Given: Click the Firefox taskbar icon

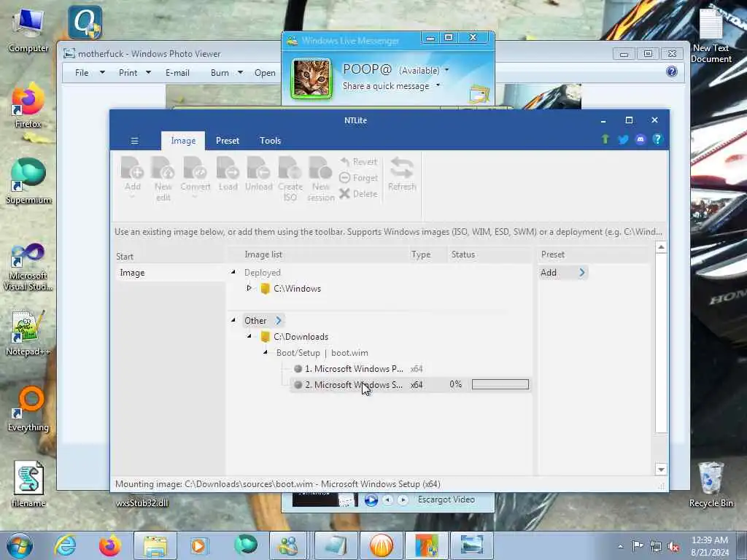Looking at the screenshot, I should 109,545.
